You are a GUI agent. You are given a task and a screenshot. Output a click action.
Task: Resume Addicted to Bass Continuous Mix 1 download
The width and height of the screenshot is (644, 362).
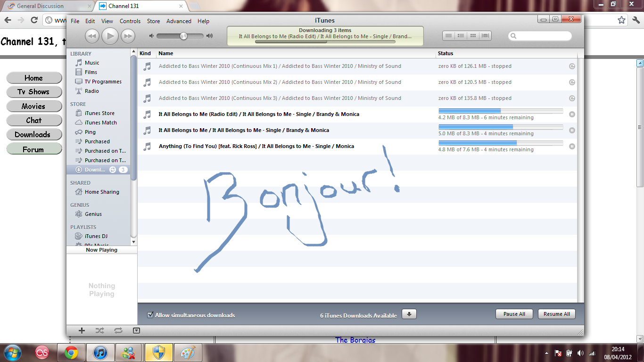pos(572,66)
